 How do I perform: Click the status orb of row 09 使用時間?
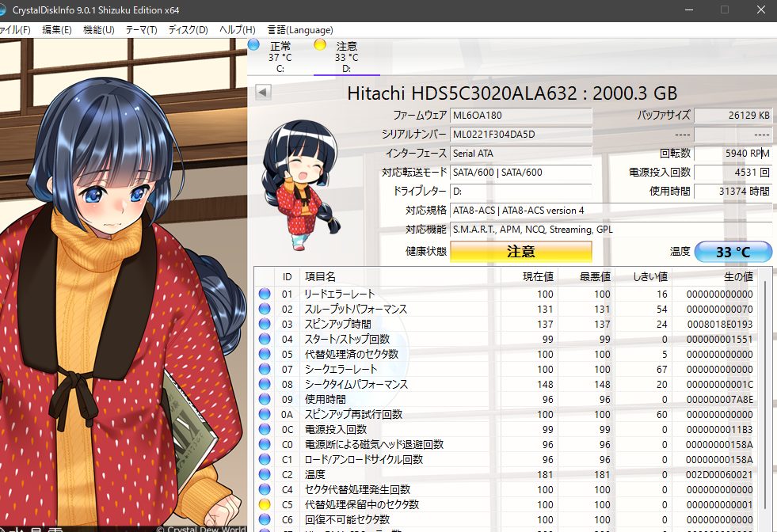pyautogui.click(x=265, y=399)
